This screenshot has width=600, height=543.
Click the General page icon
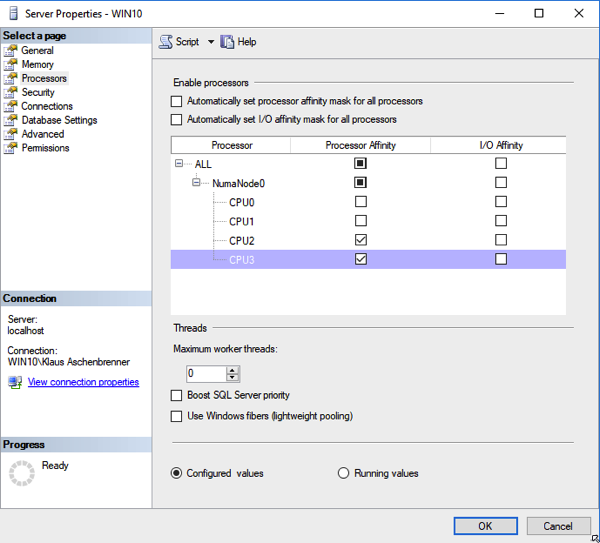click(11, 50)
